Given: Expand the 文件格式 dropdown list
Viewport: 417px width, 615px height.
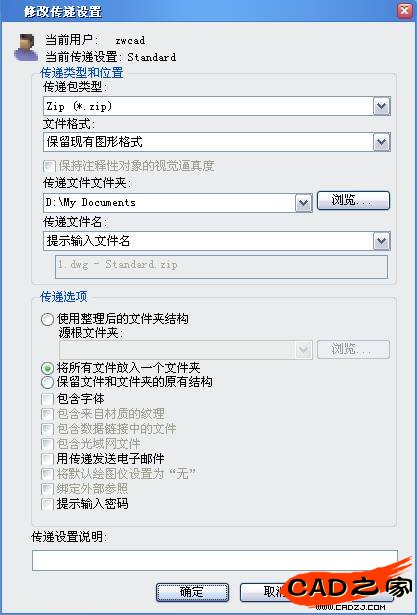Looking at the screenshot, I should tap(381, 142).
